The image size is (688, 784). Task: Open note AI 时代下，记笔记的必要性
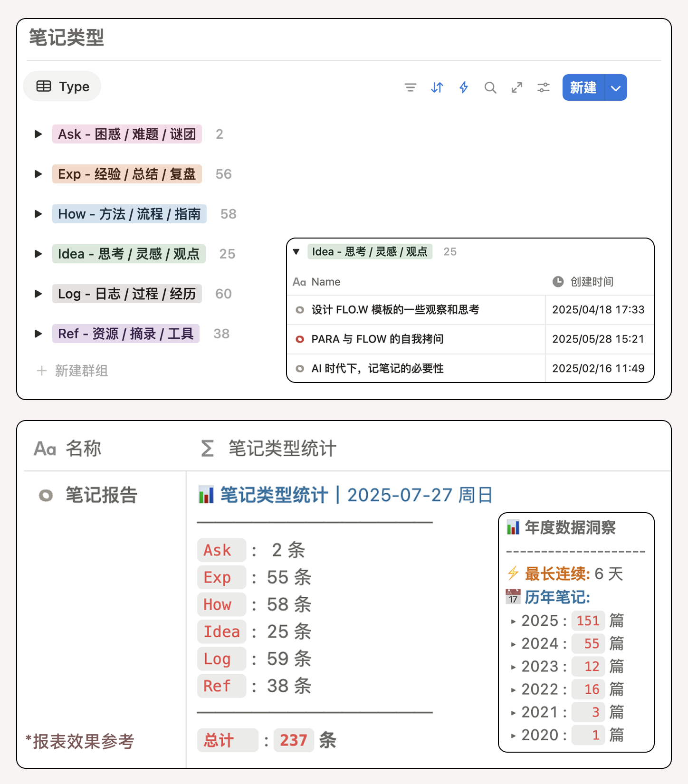click(378, 369)
